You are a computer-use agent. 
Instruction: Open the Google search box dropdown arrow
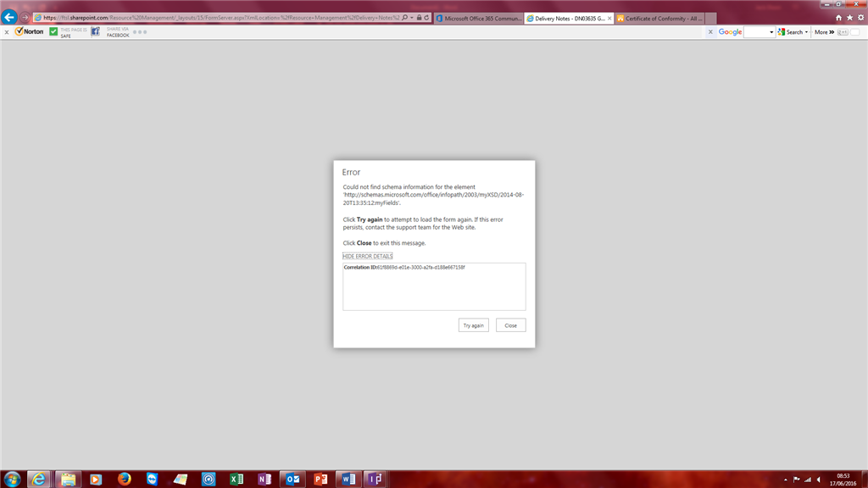pos(771,32)
